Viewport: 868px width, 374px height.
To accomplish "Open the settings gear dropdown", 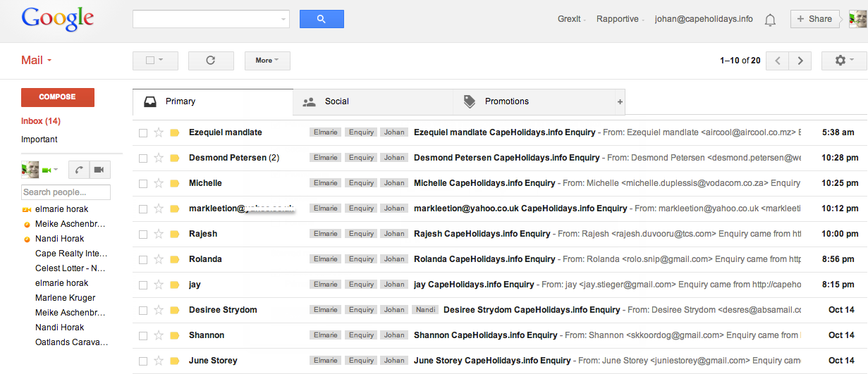I will pyautogui.click(x=843, y=61).
